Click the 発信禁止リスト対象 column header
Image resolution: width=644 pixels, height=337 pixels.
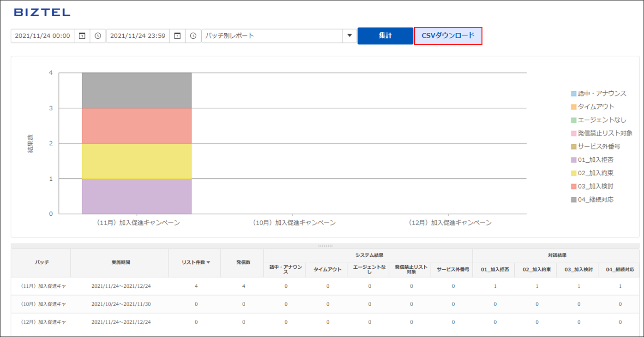pyautogui.click(x=410, y=270)
